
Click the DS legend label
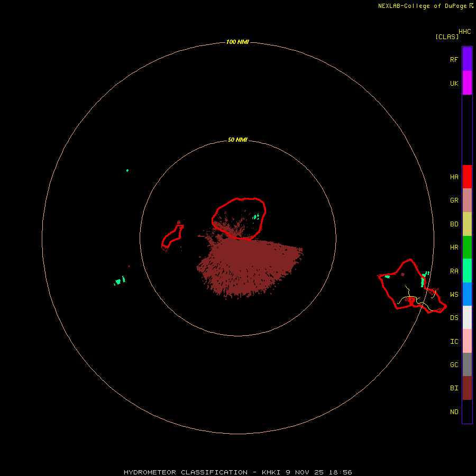pos(454,318)
